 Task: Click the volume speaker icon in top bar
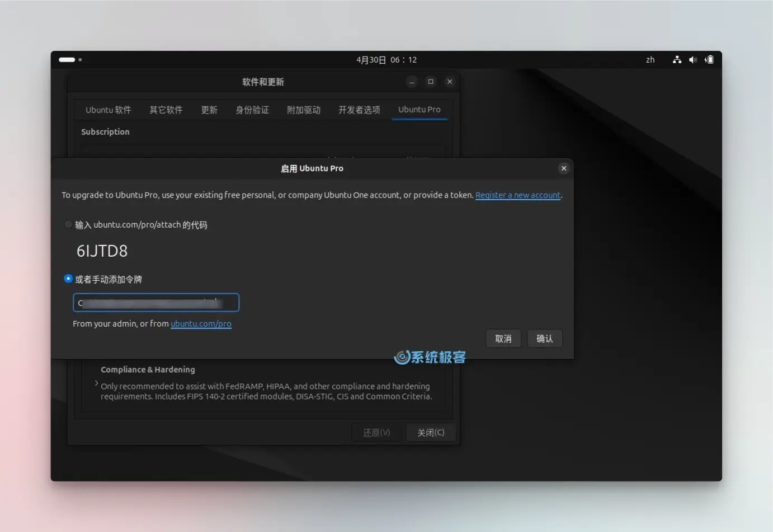(692, 60)
